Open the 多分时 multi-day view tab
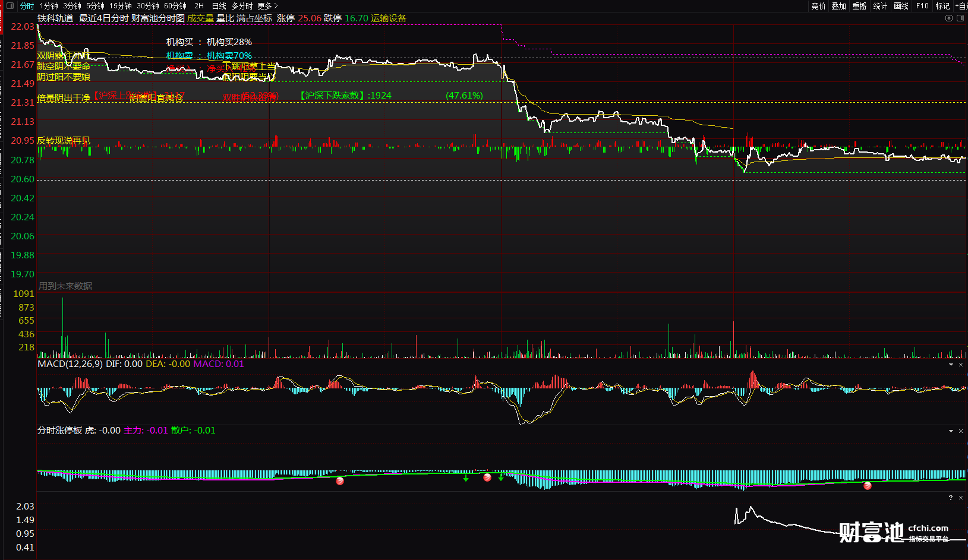 pyautogui.click(x=242, y=6)
